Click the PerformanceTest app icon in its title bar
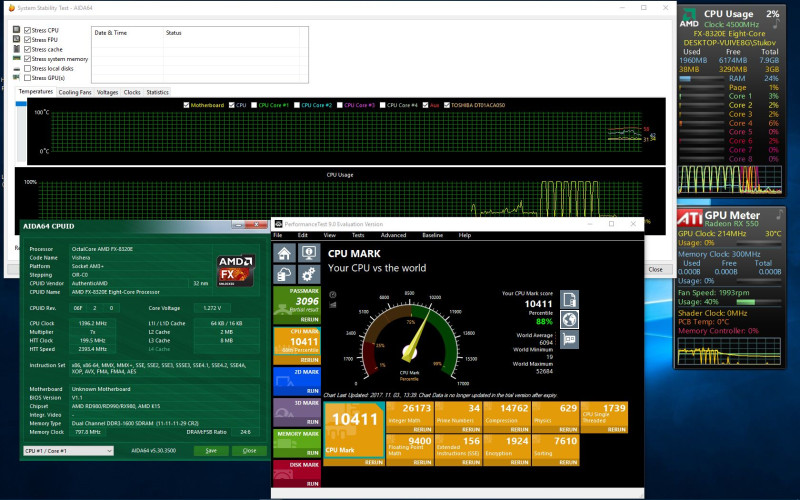Image resolution: width=800 pixels, height=500 pixels. [x=278, y=224]
